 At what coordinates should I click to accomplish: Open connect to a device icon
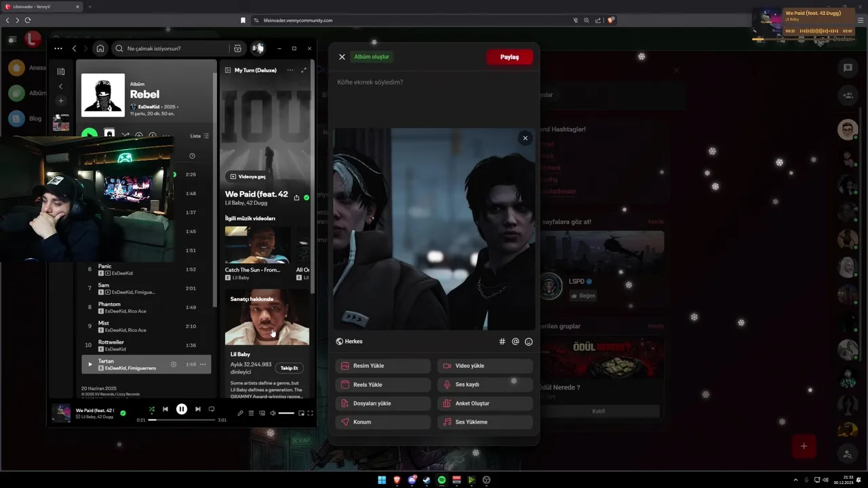(262, 413)
